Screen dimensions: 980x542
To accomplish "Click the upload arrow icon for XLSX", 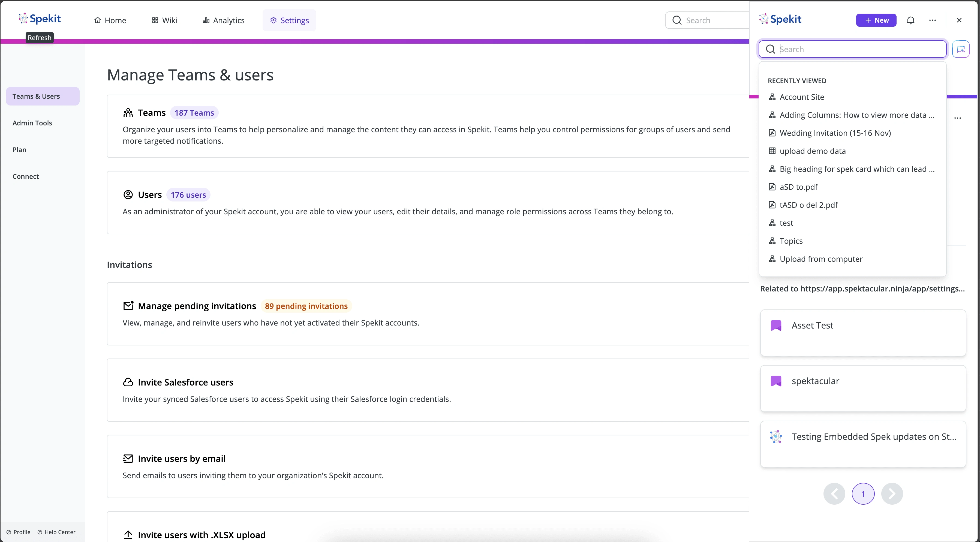I will [x=128, y=535].
